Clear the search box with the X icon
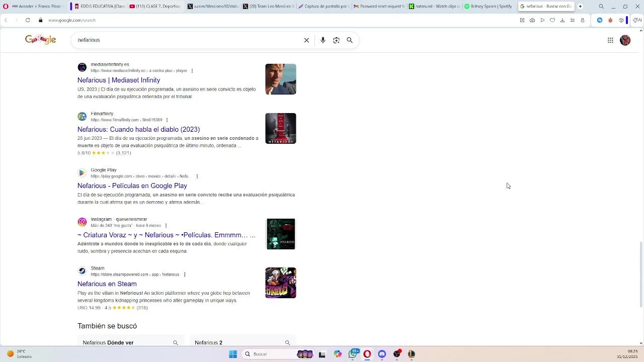Screen dimensions: 644x362 306,40
